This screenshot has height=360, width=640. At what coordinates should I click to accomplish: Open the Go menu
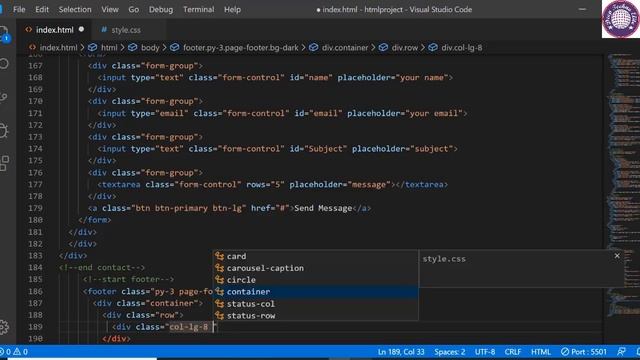click(x=133, y=9)
